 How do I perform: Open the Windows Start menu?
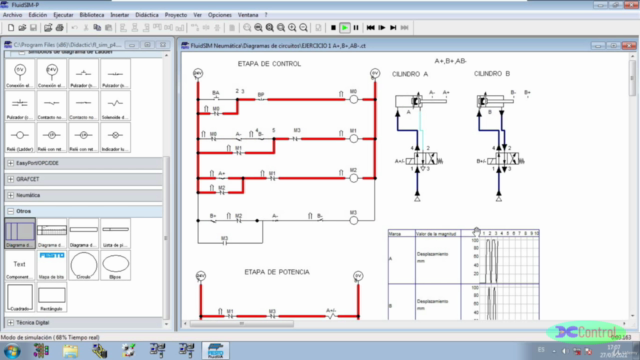click(12, 351)
